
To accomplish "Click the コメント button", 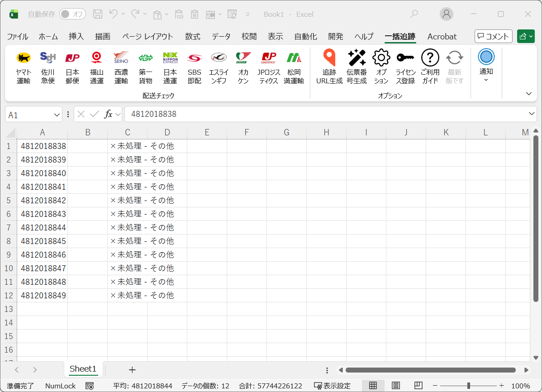I will tap(493, 37).
